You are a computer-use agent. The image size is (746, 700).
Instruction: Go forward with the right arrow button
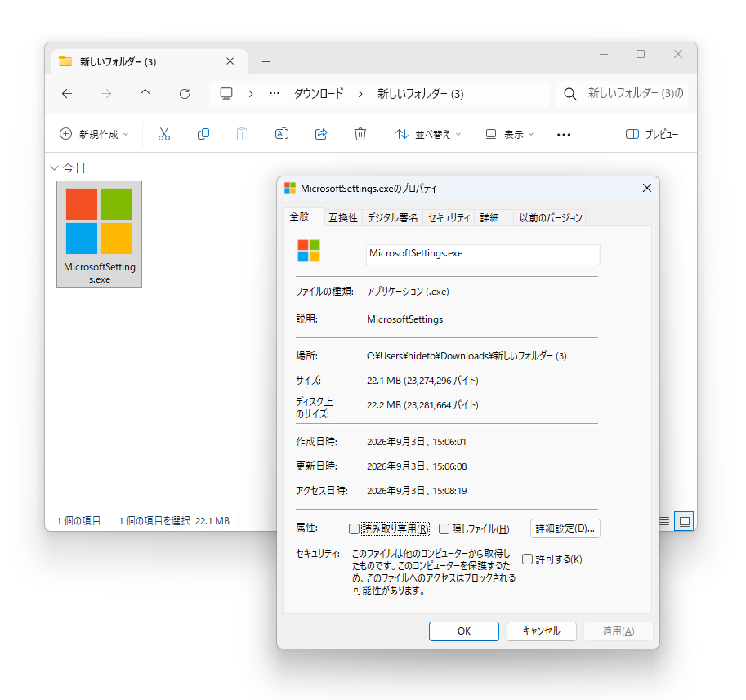[x=106, y=94]
